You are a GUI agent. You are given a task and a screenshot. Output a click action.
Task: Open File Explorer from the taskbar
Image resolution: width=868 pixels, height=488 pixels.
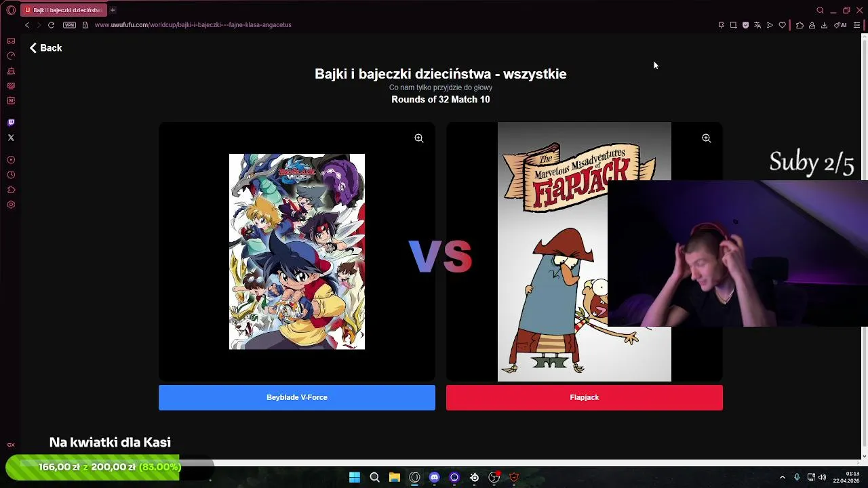click(394, 477)
